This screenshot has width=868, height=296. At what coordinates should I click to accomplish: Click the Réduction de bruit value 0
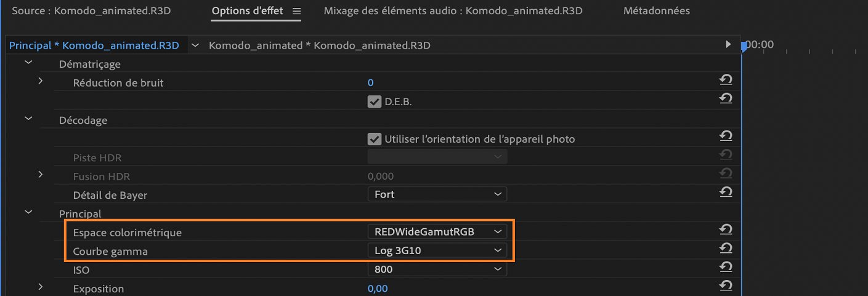pos(371,83)
